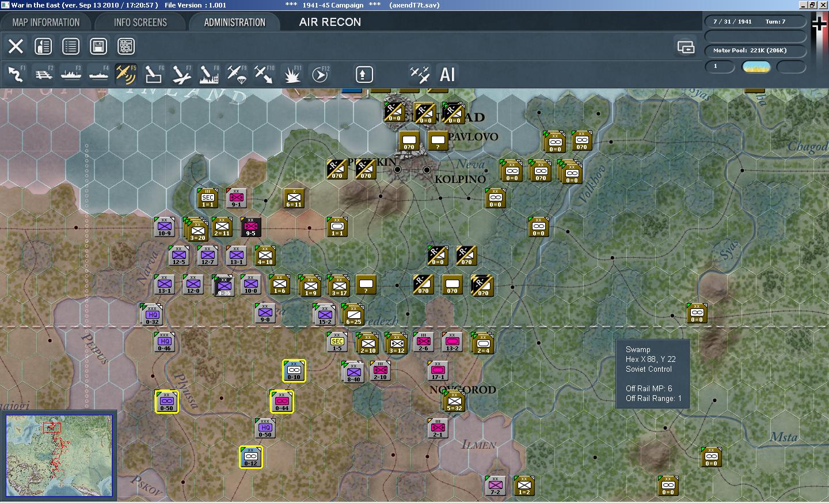829x504 pixels.
Task: Open the air doctrine planes icon
Action: [420, 74]
